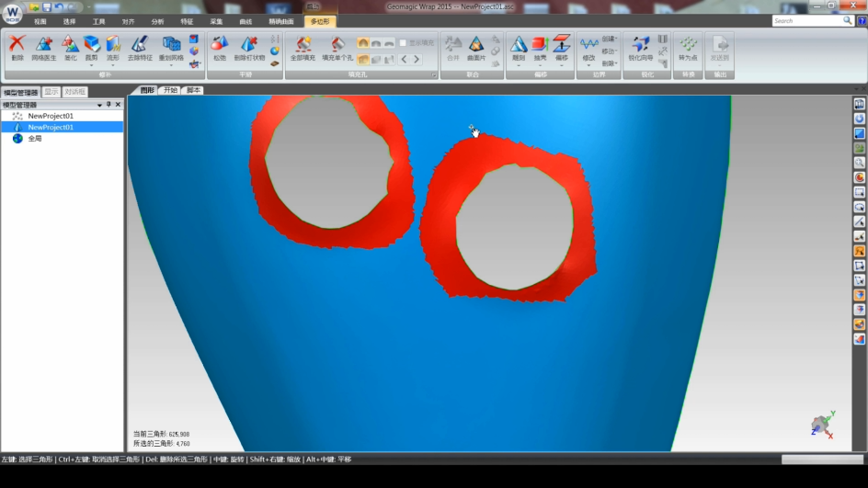
Task: Open the 修改 boundary dropdown
Action: click(588, 66)
